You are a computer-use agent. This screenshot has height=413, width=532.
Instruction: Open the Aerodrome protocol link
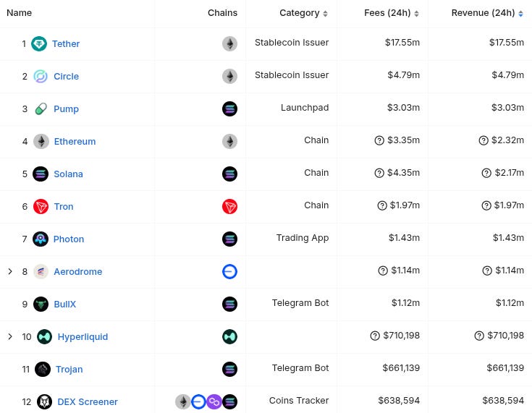coord(78,272)
